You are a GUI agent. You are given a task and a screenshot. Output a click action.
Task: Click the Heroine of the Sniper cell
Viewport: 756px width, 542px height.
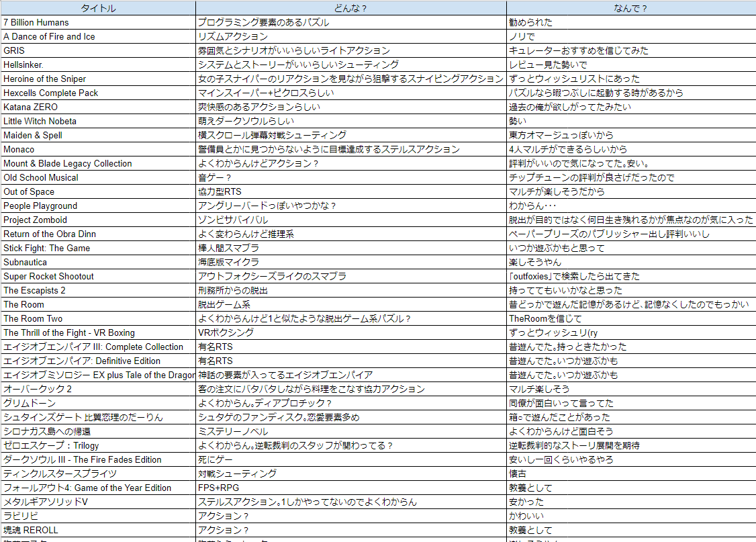point(98,79)
